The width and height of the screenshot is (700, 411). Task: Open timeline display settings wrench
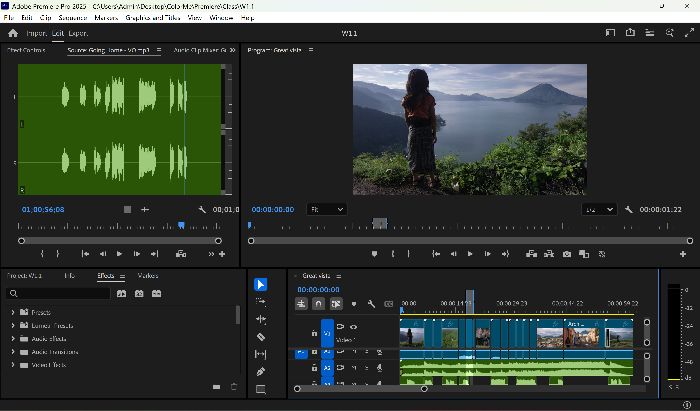(x=371, y=304)
